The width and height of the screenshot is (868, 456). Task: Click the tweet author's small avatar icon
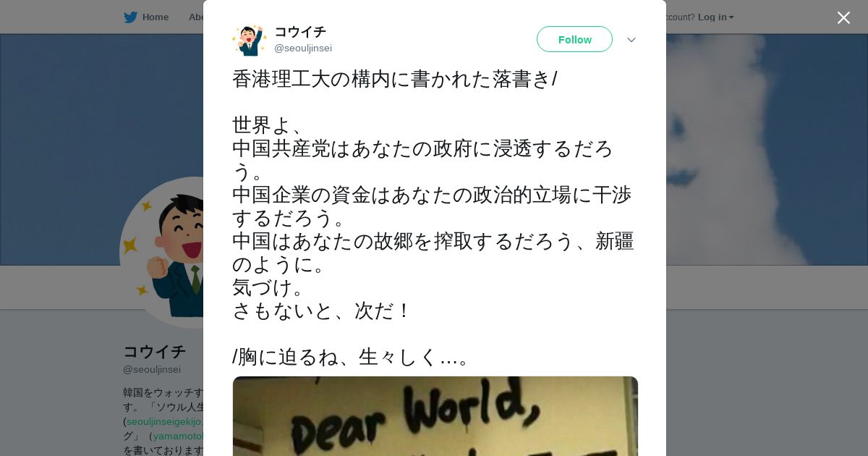[x=249, y=40]
